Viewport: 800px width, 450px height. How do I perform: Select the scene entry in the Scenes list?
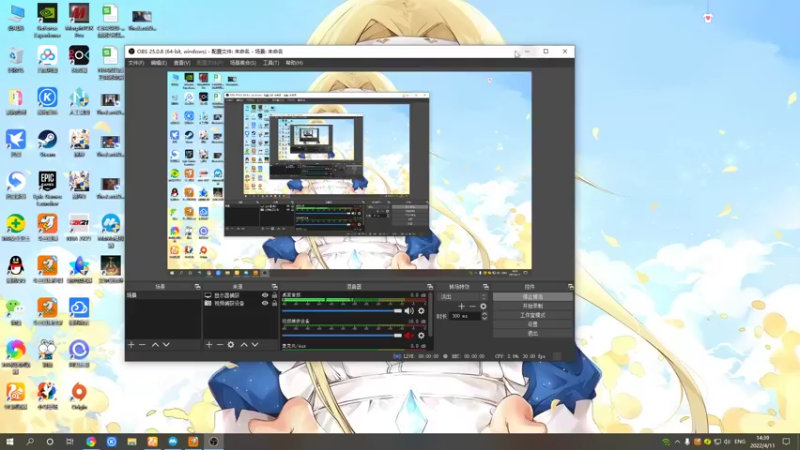[x=163, y=295]
